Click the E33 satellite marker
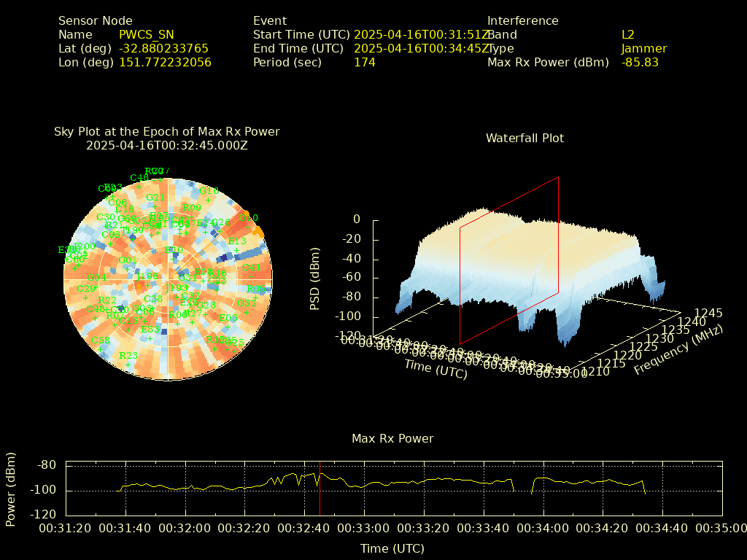 (150, 330)
